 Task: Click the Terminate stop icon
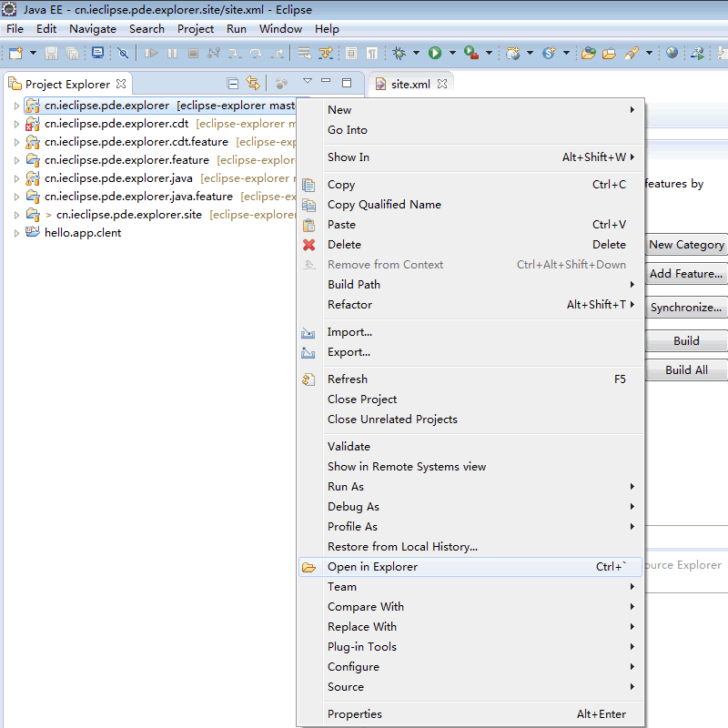[193, 54]
